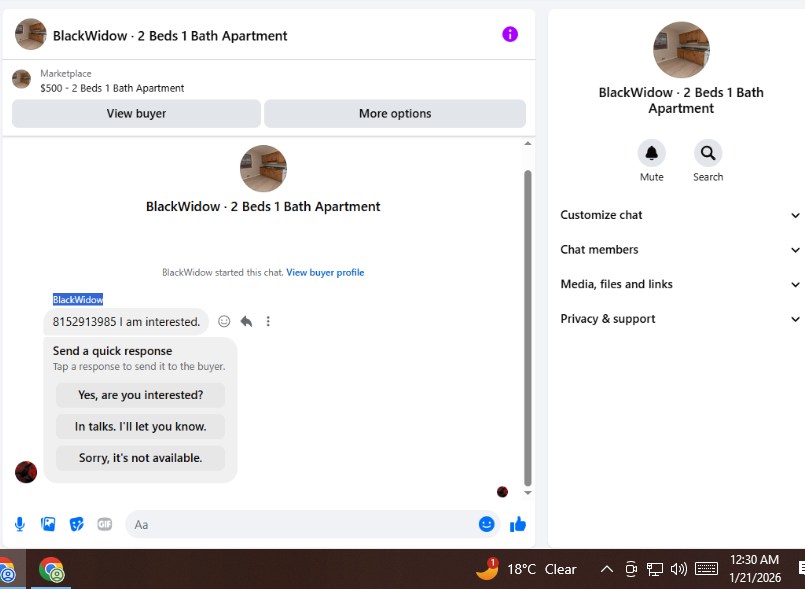Click the small seen-receipt avatar below the chat
This screenshot has width=805, height=589.
pos(502,492)
